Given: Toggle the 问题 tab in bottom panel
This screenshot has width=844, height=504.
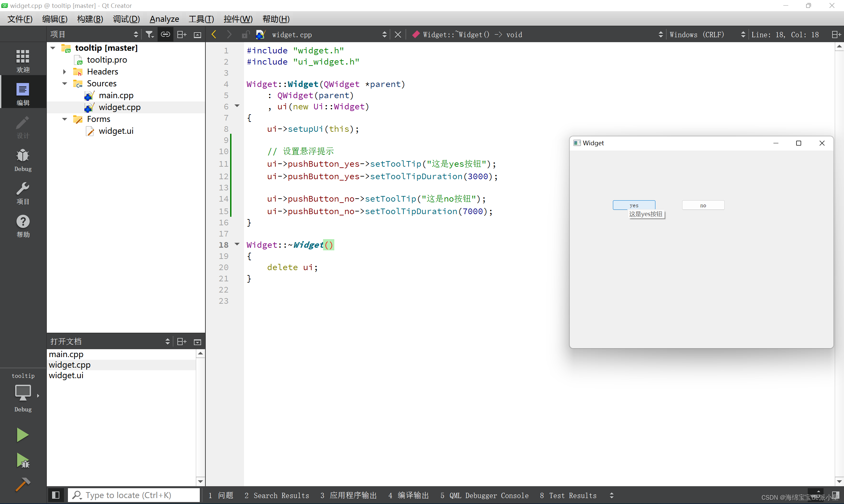Looking at the screenshot, I should tap(222, 494).
